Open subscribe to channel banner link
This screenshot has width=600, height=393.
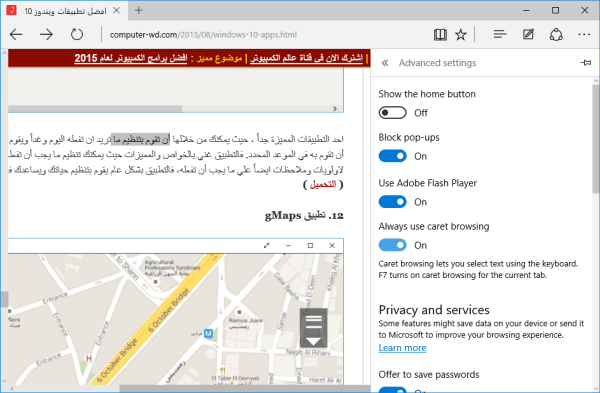tap(306, 58)
